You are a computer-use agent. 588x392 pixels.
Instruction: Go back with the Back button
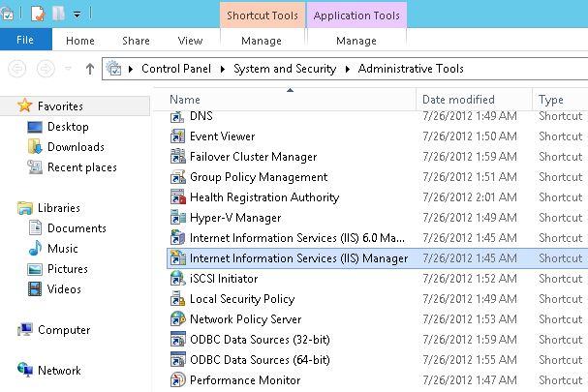coord(17,69)
